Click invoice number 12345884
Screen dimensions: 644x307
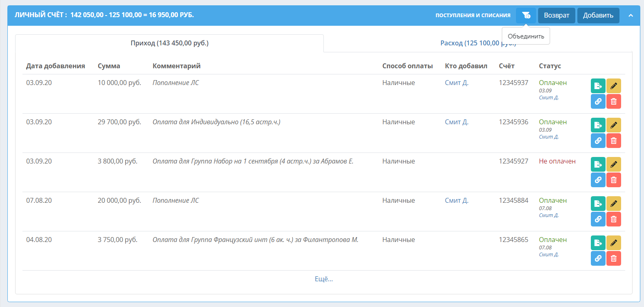pyautogui.click(x=514, y=200)
